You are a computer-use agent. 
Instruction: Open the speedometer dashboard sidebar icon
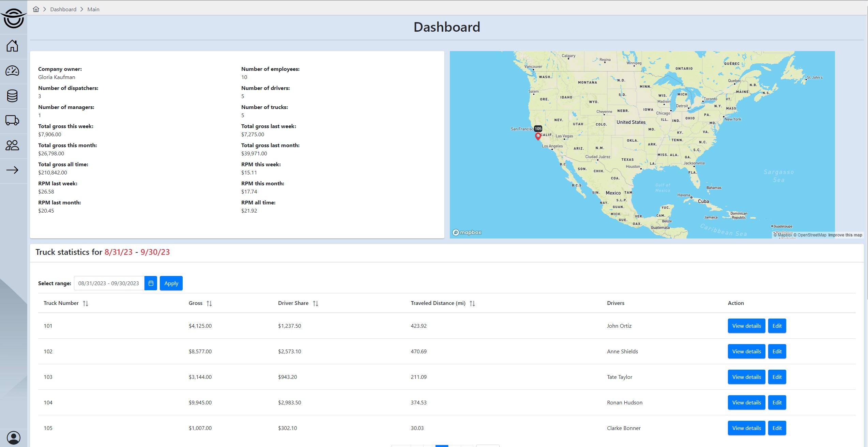point(12,71)
